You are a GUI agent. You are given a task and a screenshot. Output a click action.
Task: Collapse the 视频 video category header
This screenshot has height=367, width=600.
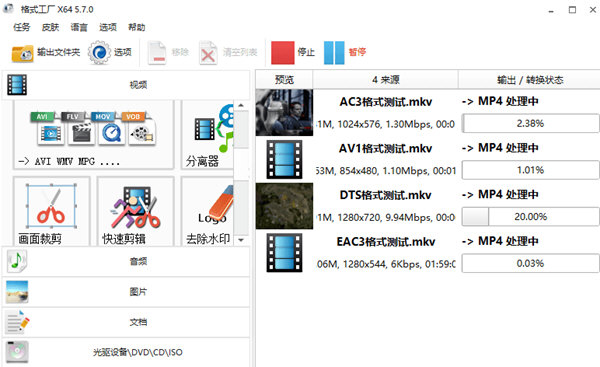pos(126,85)
